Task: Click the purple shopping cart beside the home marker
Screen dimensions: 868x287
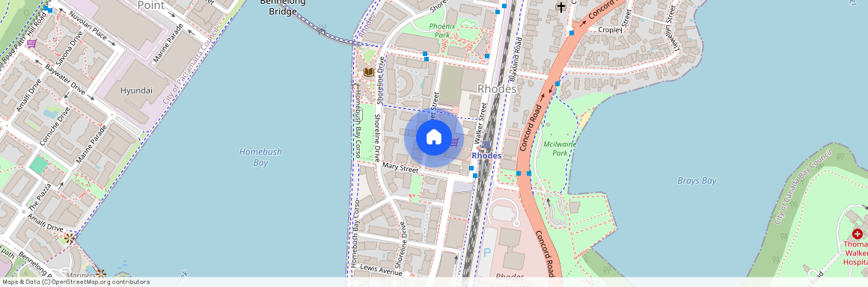Action: coord(454,143)
